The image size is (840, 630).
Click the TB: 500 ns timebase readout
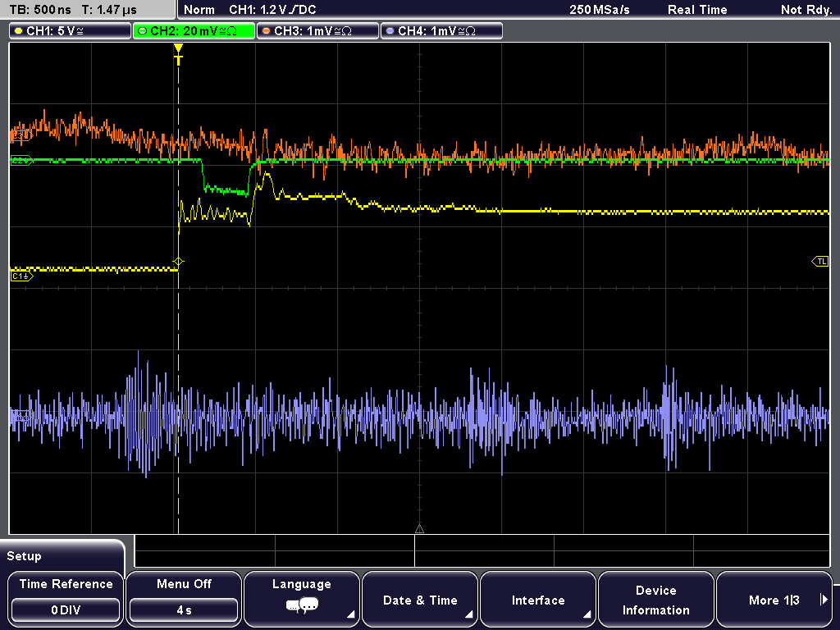pyautogui.click(x=40, y=10)
